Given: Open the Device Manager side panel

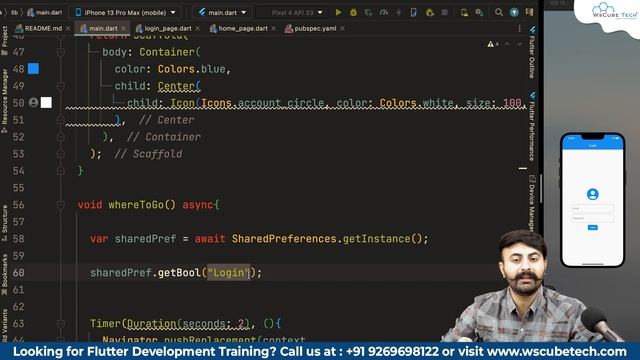Looking at the screenshot, I should [x=532, y=203].
